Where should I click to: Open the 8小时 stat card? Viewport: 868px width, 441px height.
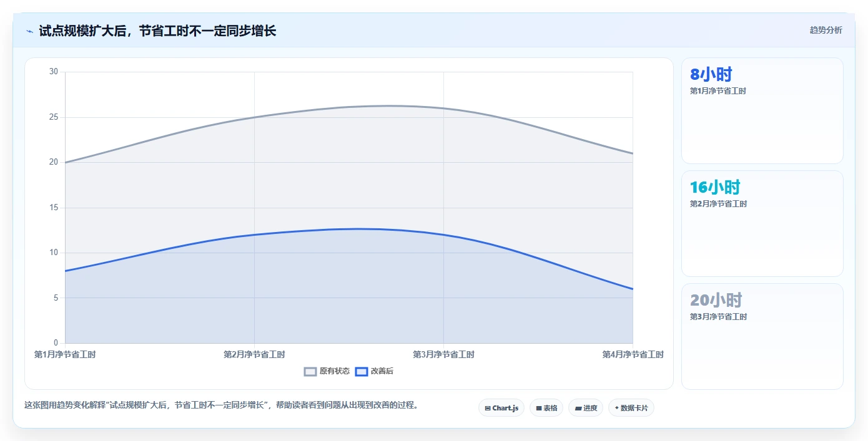coord(762,111)
